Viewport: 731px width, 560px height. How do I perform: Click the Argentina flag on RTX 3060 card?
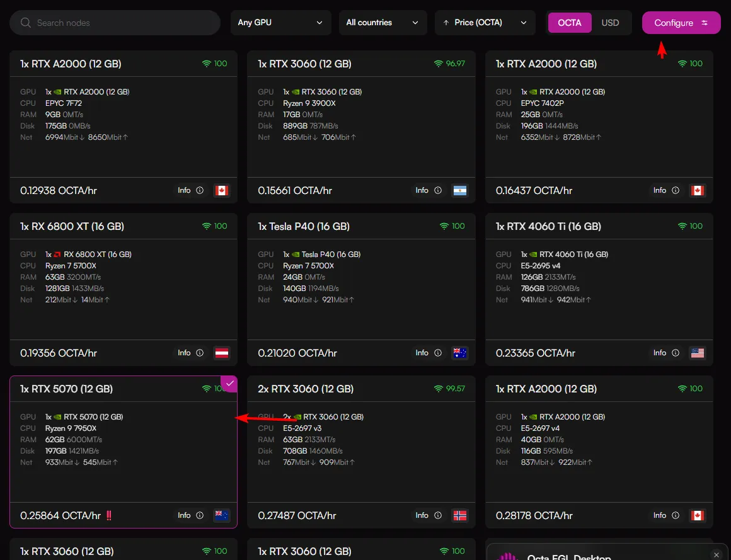[x=459, y=190]
